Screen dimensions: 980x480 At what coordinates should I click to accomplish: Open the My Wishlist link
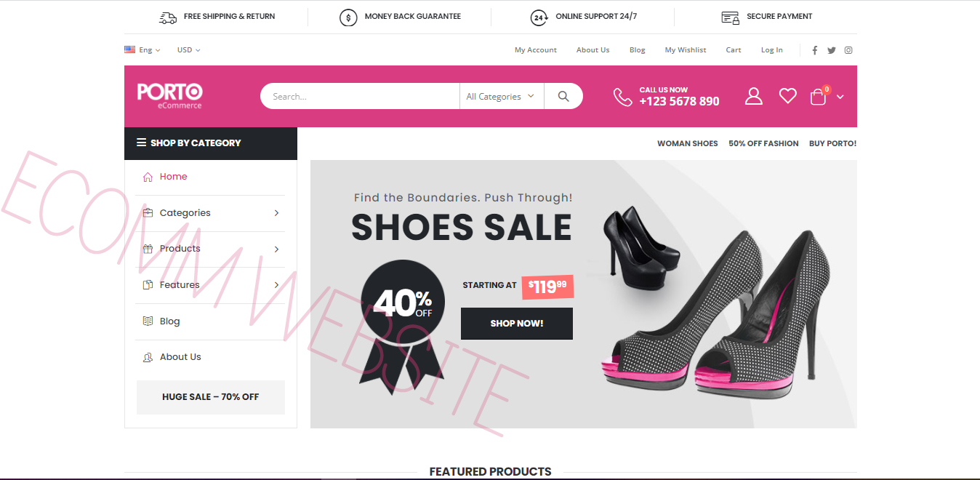[x=686, y=50]
